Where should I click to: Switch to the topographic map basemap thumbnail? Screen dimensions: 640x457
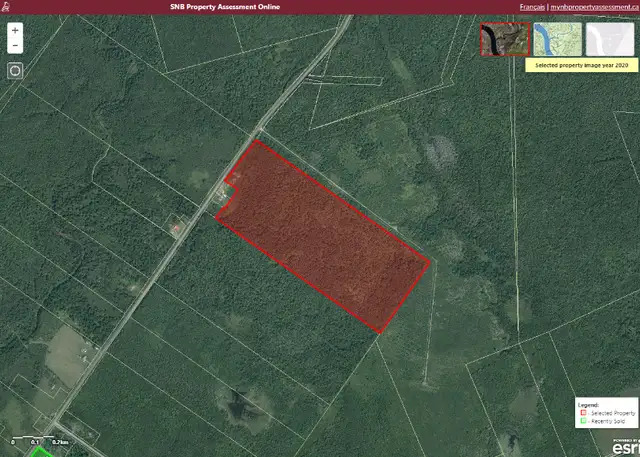[x=558, y=39]
